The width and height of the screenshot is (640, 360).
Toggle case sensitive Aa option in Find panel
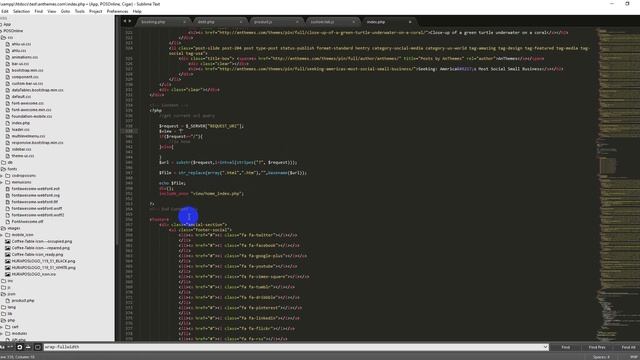[x=2, y=347]
